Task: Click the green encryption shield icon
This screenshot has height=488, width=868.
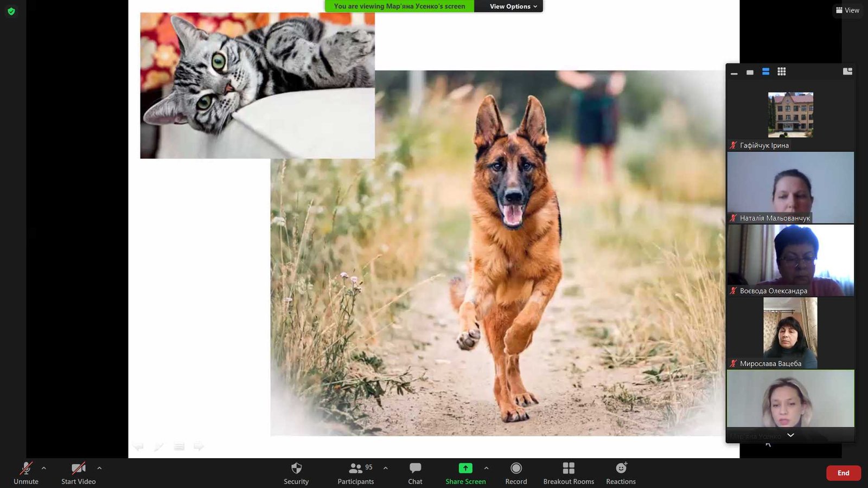Action: [x=11, y=11]
